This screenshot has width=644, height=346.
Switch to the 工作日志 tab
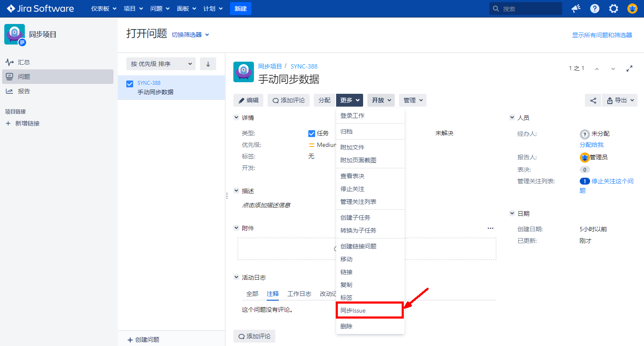click(299, 294)
